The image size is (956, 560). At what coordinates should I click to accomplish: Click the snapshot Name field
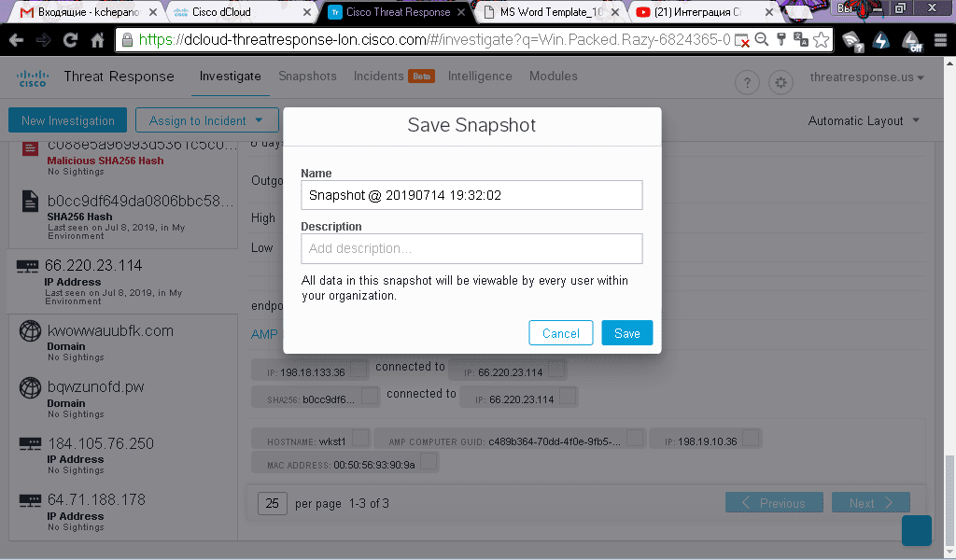(471, 195)
